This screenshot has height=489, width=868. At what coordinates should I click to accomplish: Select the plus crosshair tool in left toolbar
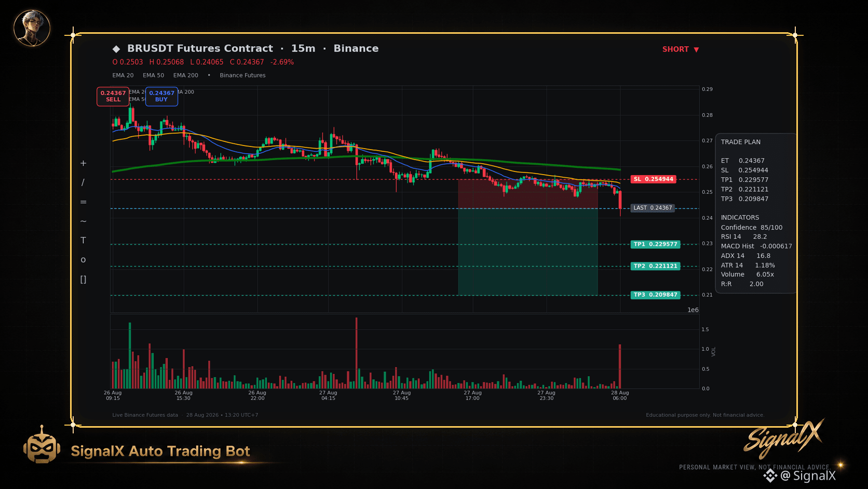[x=83, y=163]
